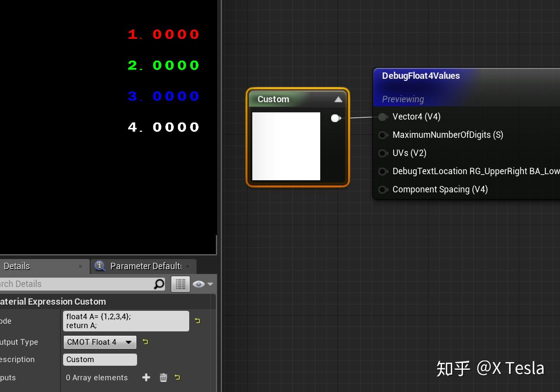Open the chevron next to the eye filter icon
The image size is (560, 392).
coord(211,284)
